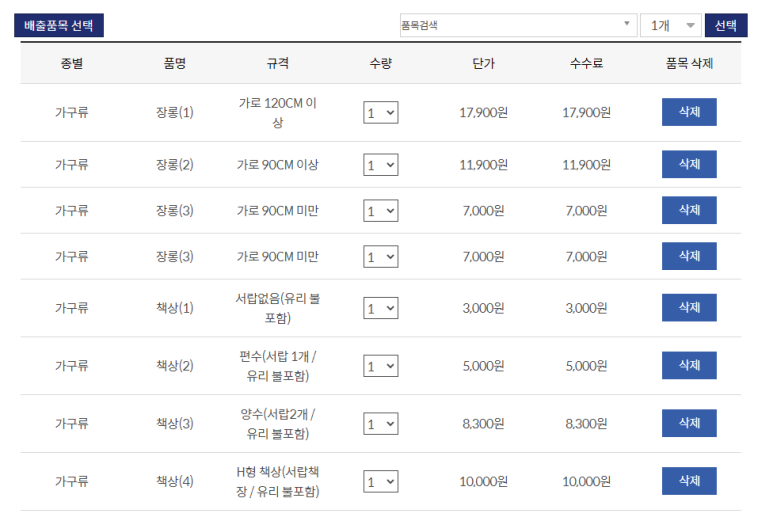
Task: Click the 품목 삭제 column header
Action: [x=689, y=63]
